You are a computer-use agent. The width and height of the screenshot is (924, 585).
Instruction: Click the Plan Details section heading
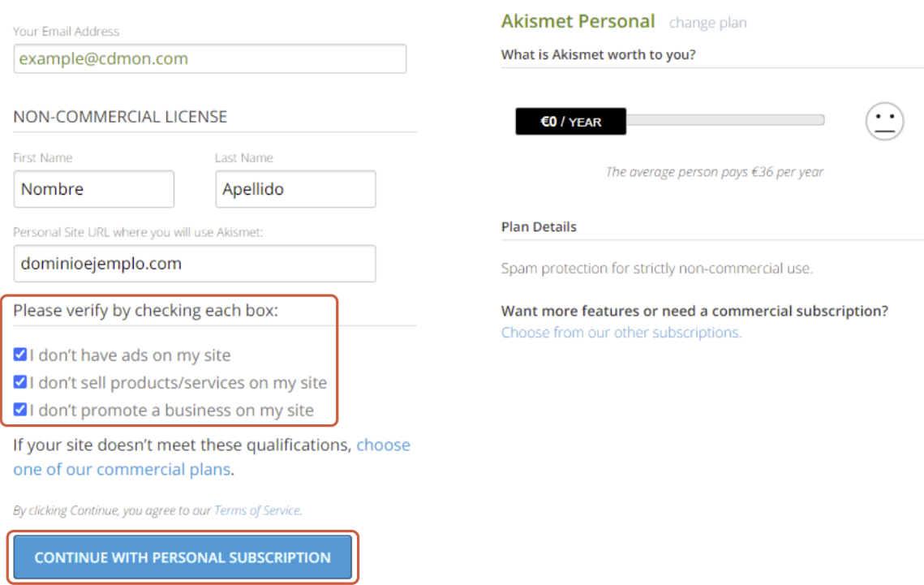(539, 227)
